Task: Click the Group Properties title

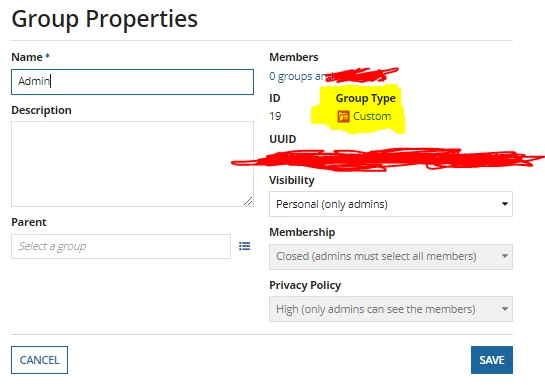Action: pos(105,18)
